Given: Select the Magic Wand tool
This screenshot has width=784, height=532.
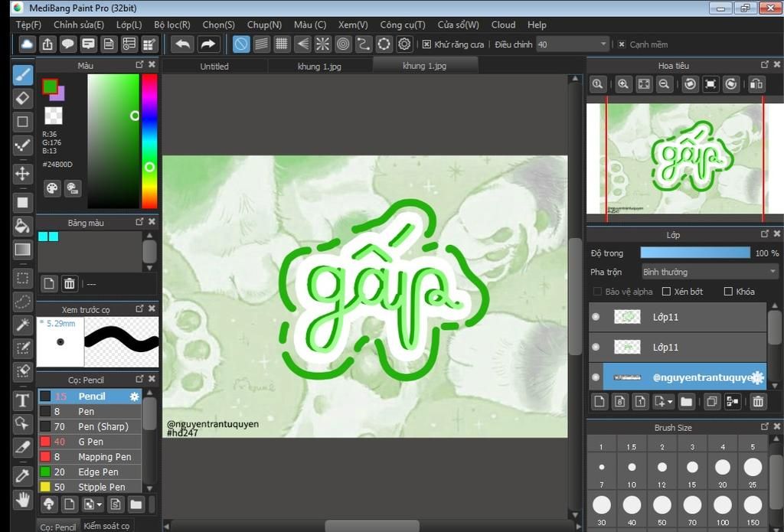Looking at the screenshot, I should coord(22,325).
